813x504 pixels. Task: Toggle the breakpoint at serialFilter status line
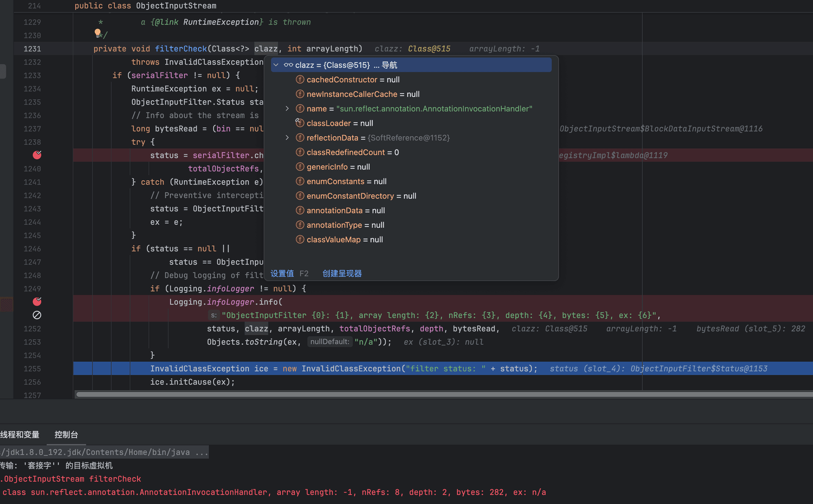tap(37, 155)
